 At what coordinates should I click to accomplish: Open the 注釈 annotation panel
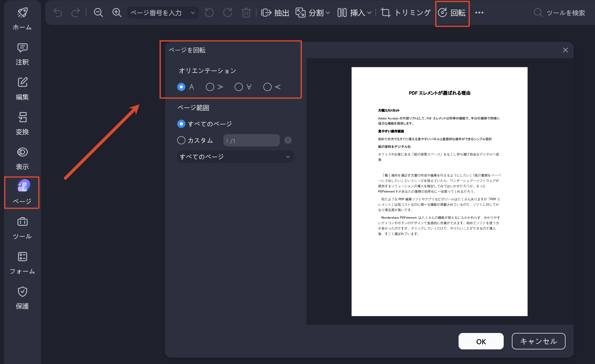coord(22,54)
